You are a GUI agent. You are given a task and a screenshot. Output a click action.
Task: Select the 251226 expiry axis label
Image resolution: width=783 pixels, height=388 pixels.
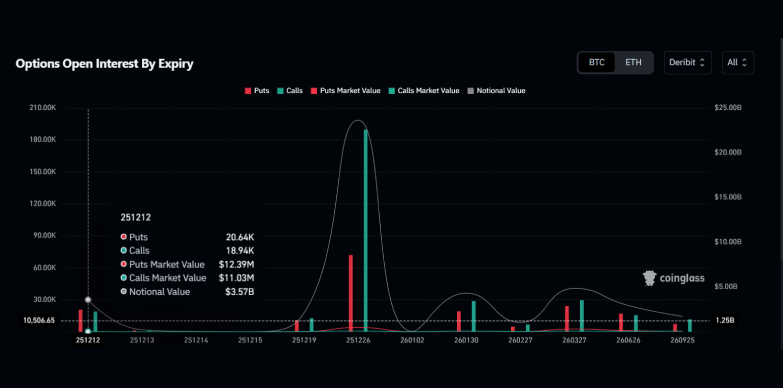tap(358, 340)
